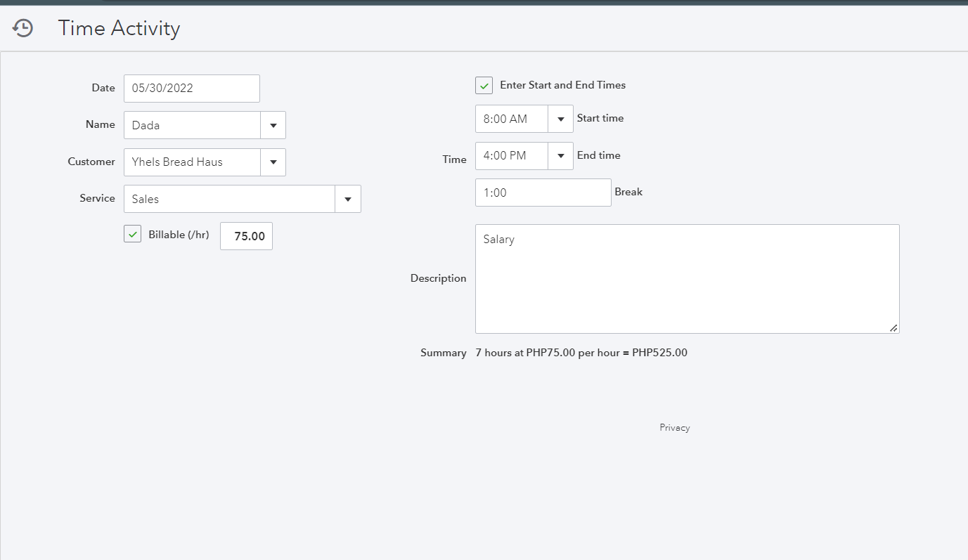
Task: Click the Name field containing Dada
Action: 192,125
